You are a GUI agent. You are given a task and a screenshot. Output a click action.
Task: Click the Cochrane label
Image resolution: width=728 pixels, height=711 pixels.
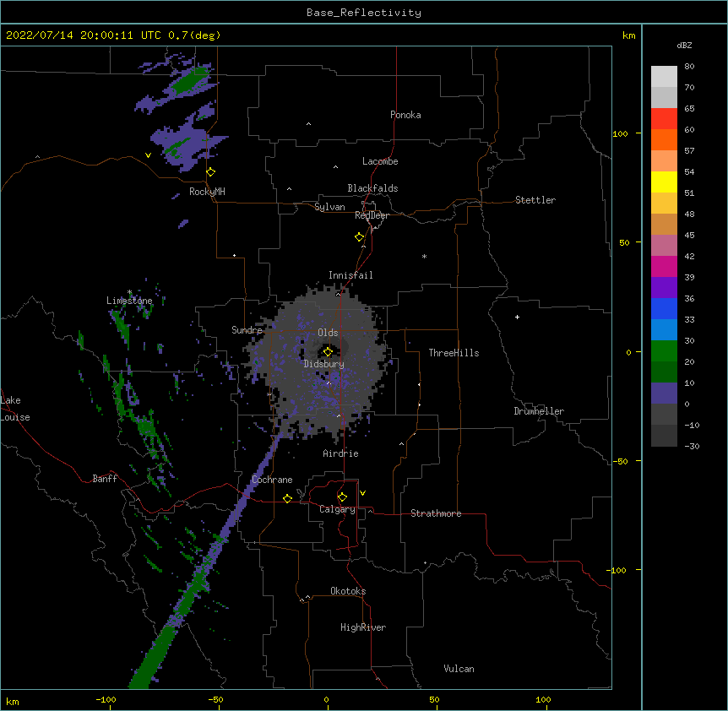pyautogui.click(x=272, y=480)
